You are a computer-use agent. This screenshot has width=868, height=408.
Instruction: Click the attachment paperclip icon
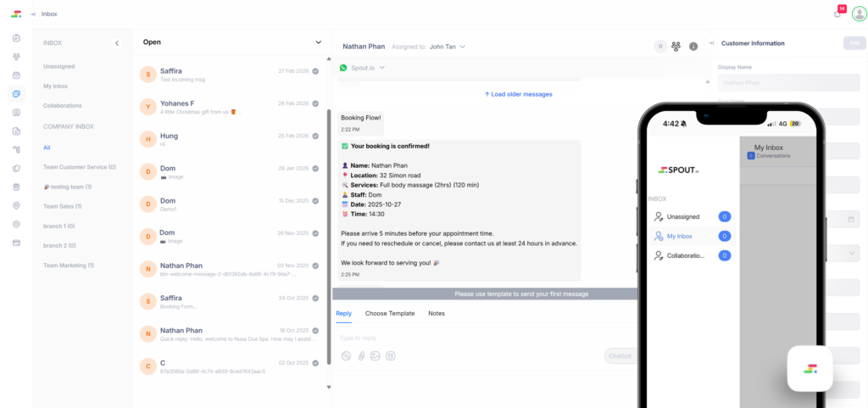[x=360, y=356]
